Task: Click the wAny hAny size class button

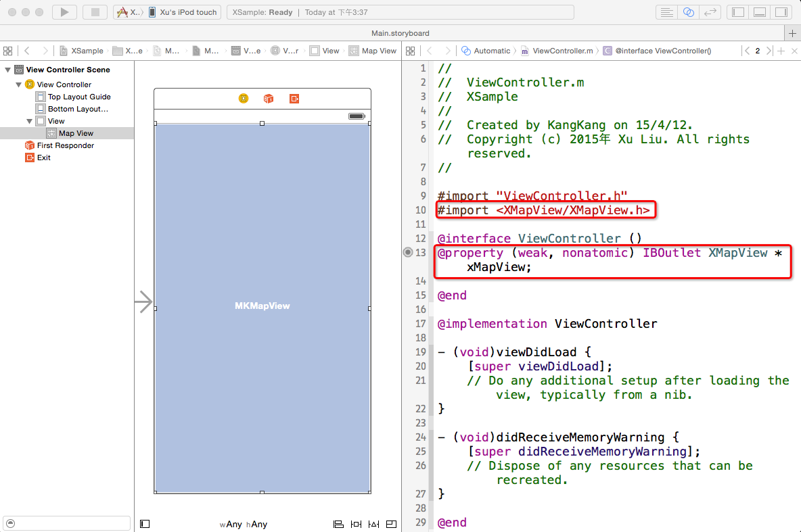Action: tap(244, 525)
